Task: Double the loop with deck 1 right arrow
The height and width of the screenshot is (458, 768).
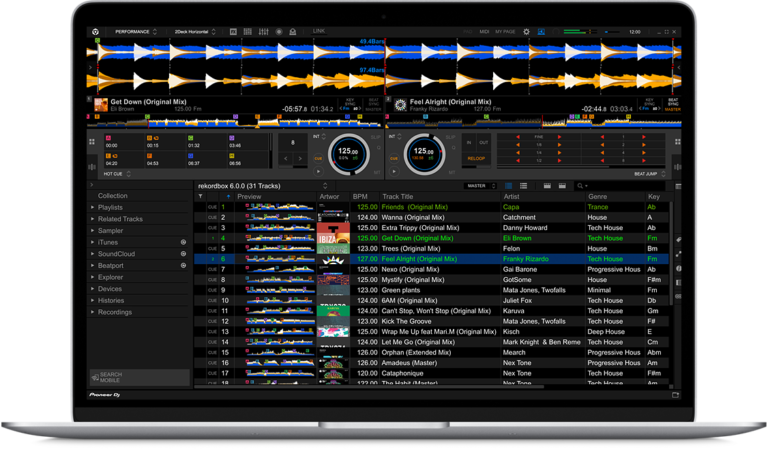Action: pos(300,159)
